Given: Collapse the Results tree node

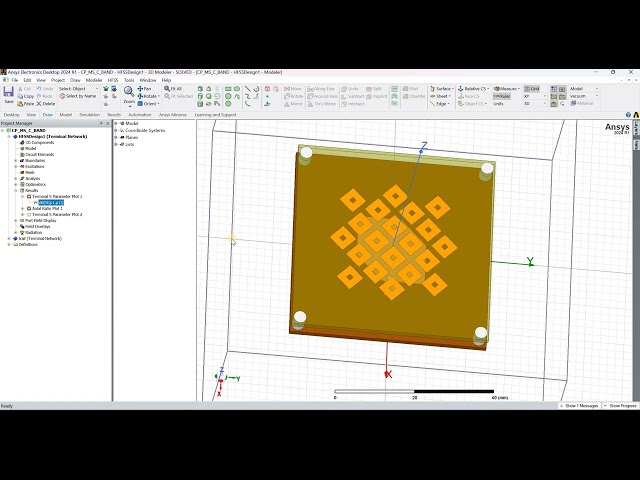Looking at the screenshot, I should pyautogui.click(x=16, y=191).
